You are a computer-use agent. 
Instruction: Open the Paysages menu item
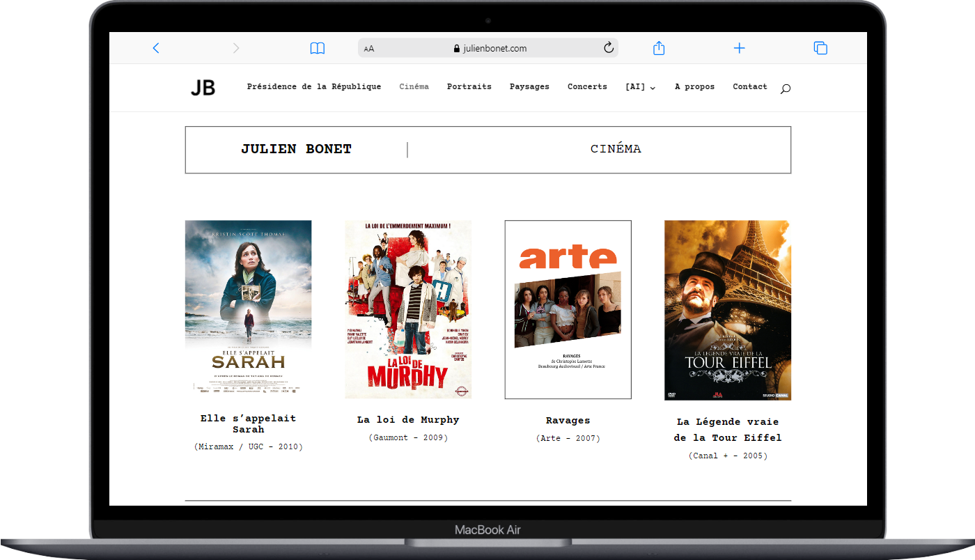(x=529, y=87)
